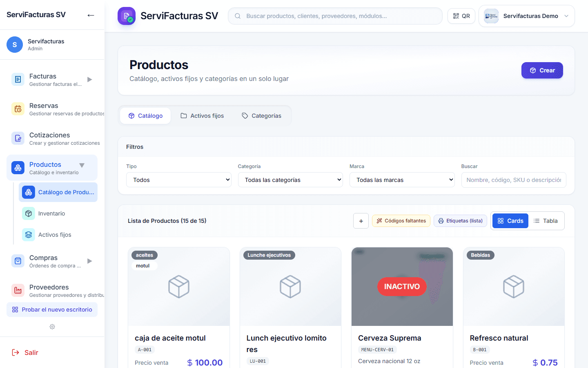The image size is (588, 368).
Task: Expand the Compras menu arrow
Action: [90, 261]
